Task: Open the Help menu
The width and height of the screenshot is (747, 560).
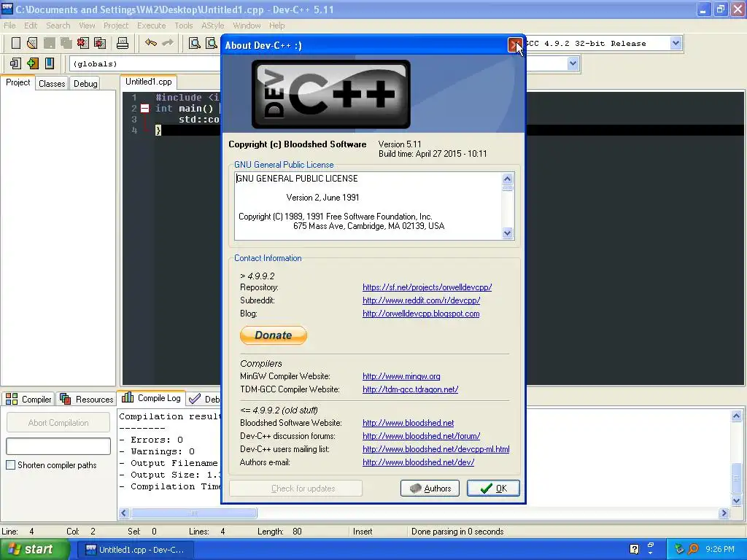Action: tap(276, 26)
